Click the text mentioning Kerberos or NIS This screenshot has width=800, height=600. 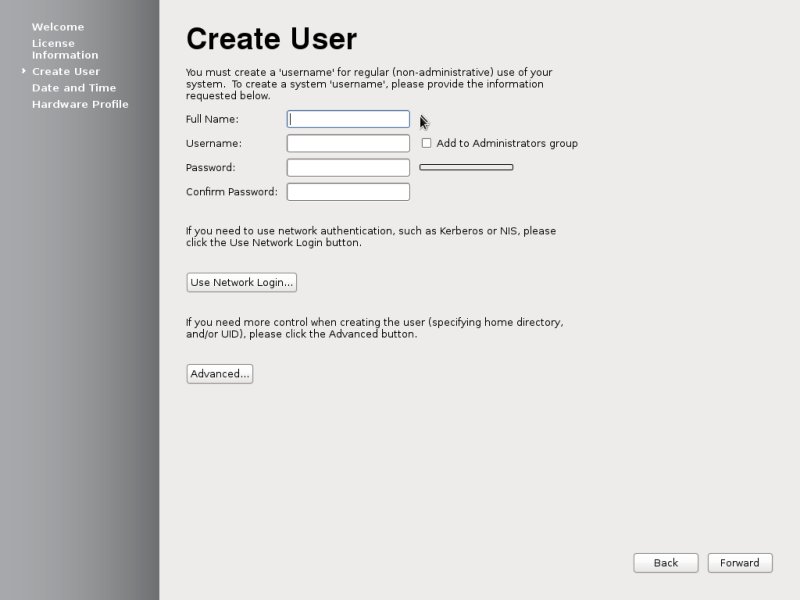click(x=371, y=237)
